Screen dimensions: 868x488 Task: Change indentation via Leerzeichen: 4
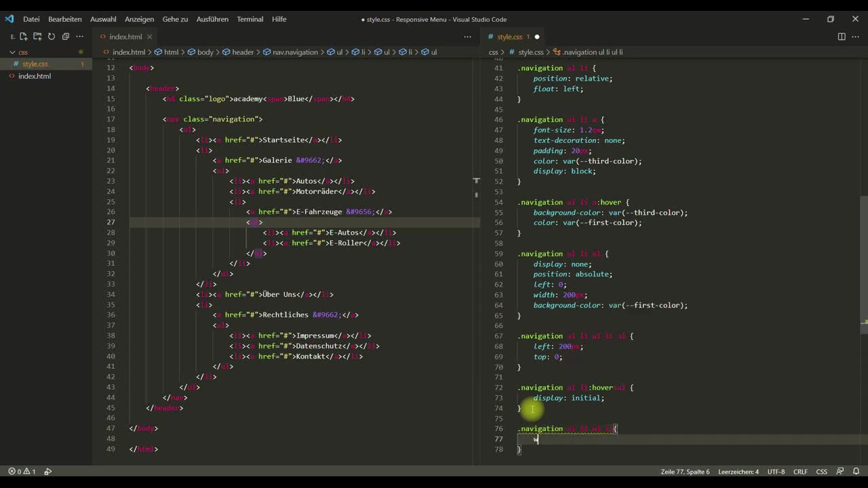tap(738, 471)
